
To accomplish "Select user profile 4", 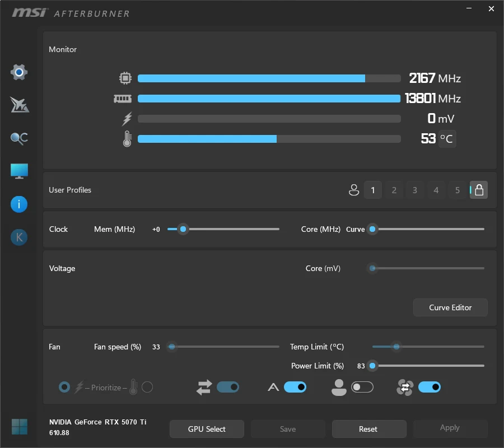I will click(436, 190).
